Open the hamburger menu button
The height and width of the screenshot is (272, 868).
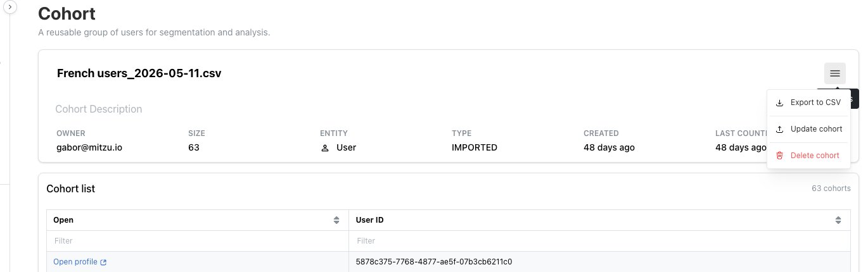pos(834,73)
